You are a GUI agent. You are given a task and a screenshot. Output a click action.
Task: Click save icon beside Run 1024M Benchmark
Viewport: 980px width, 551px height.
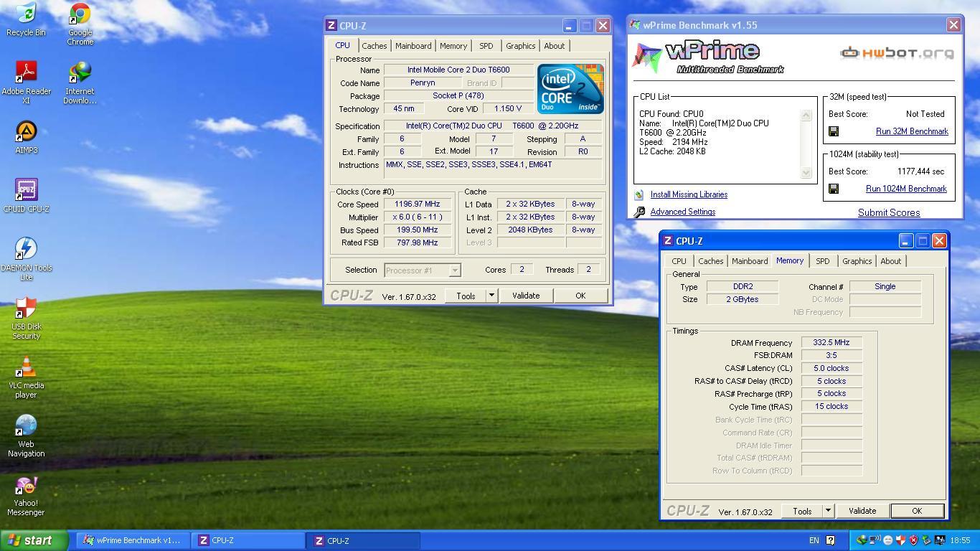(x=834, y=189)
